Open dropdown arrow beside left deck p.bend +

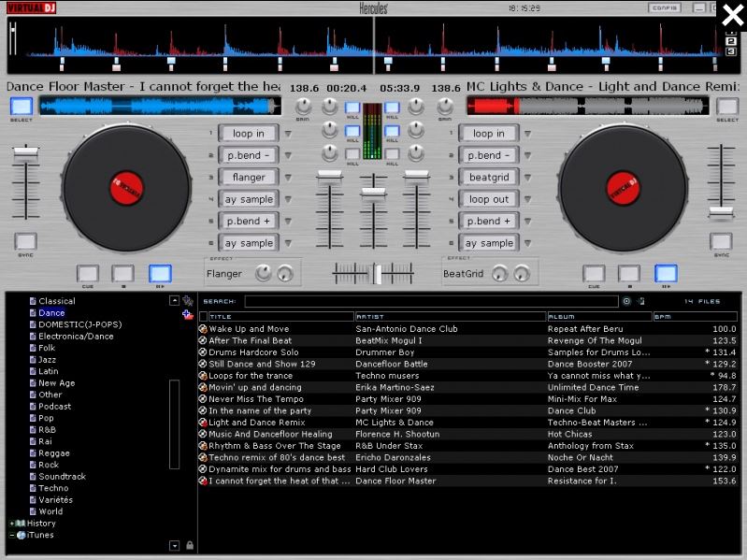pos(288,222)
